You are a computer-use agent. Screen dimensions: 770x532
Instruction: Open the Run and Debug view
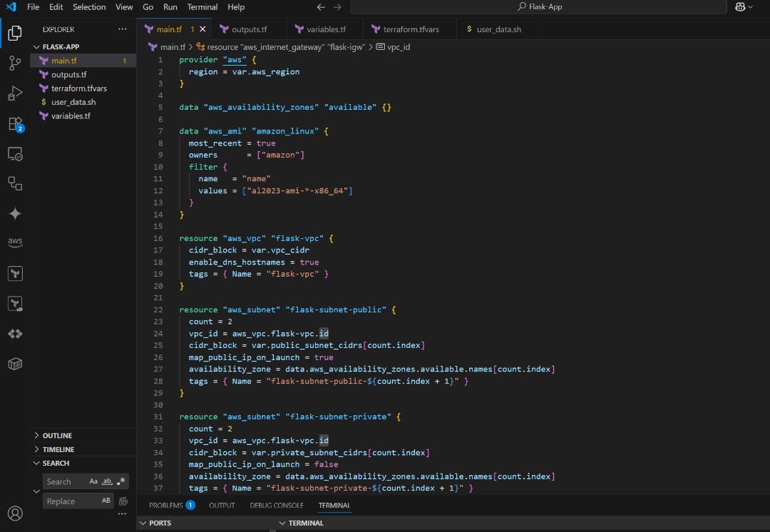point(16,93)
